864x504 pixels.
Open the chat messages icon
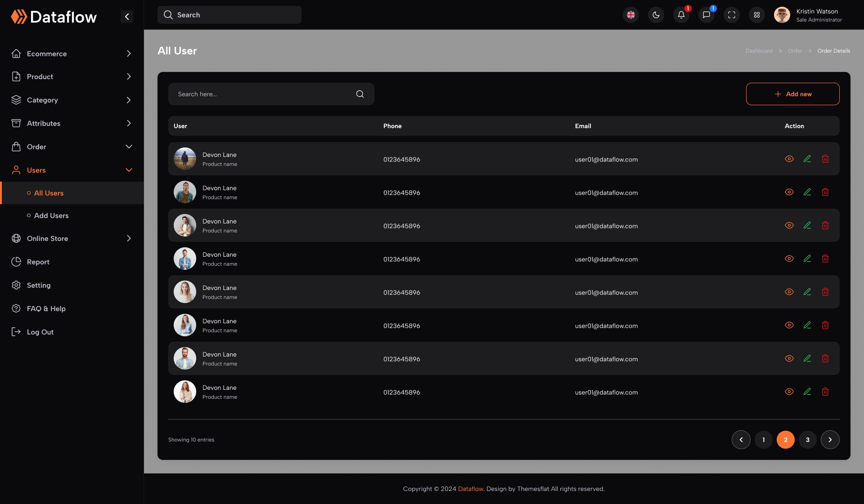[x=706, y=15]
